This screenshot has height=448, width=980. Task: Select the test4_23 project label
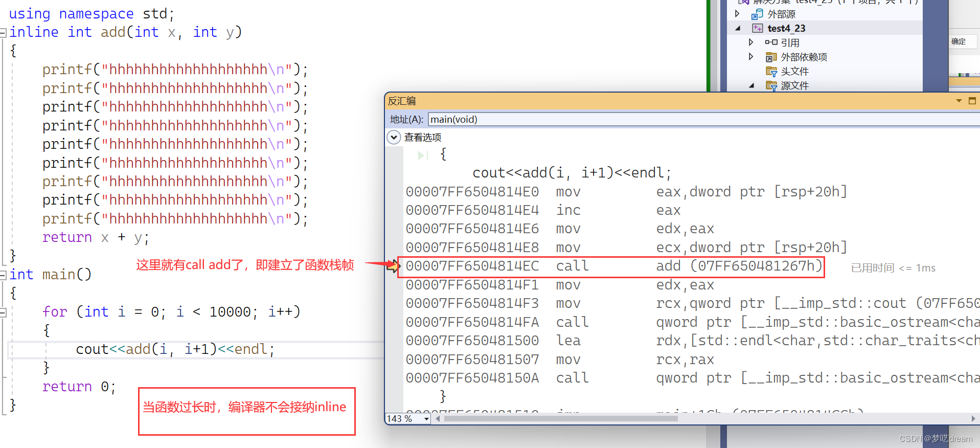(x=786, y=28)
